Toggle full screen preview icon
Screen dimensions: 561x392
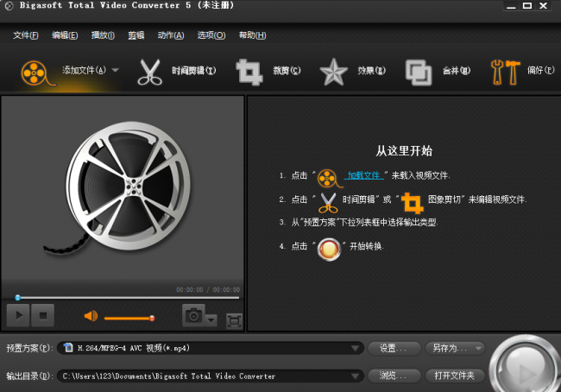(x=234, y=320)
